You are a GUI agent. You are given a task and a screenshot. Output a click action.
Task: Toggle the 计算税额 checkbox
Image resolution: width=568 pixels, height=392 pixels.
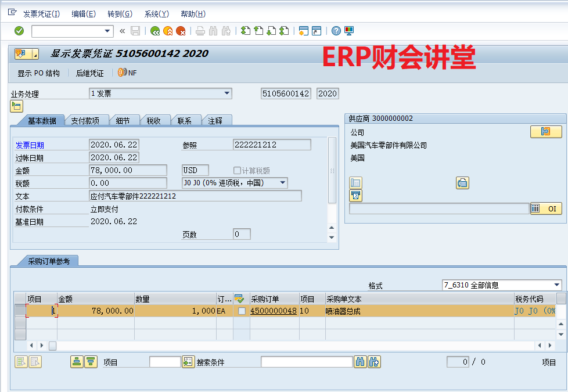point(237,171)
